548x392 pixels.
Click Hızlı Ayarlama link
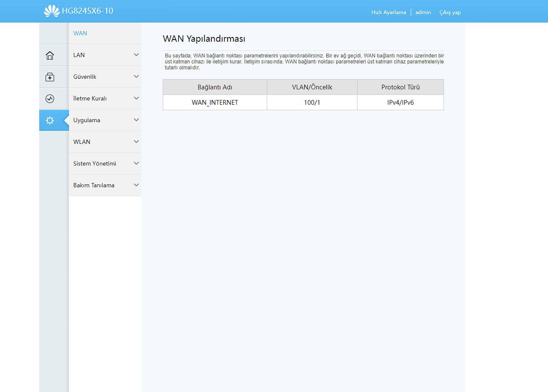pos(389,12)
